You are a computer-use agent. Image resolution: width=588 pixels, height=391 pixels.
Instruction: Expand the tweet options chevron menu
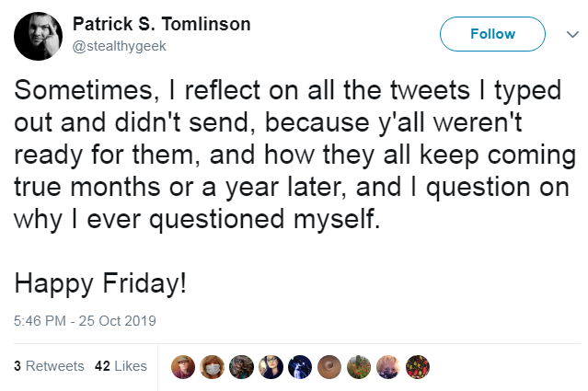(x=572, y=34)
